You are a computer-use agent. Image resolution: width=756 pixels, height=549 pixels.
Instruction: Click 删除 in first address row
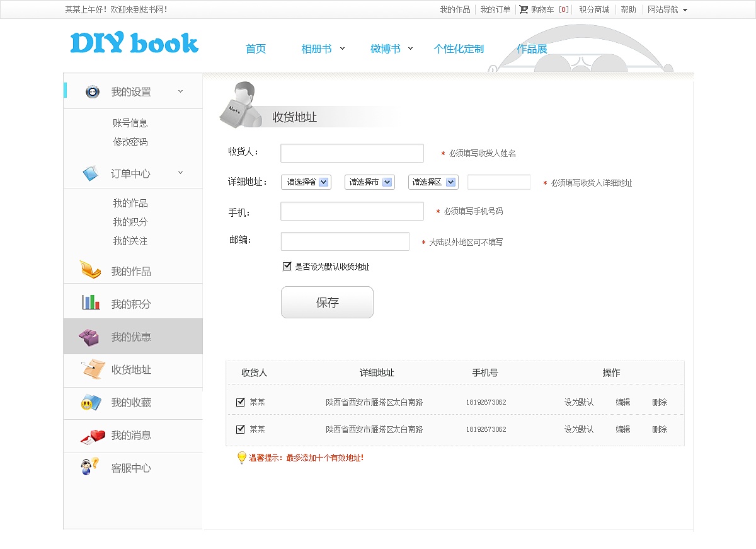click(x=660, y=402)
